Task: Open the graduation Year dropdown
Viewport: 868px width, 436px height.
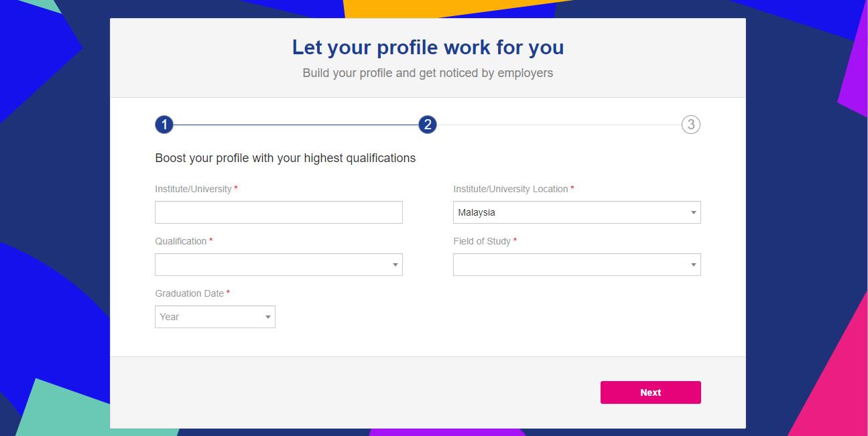Action: tap(214, 316)
